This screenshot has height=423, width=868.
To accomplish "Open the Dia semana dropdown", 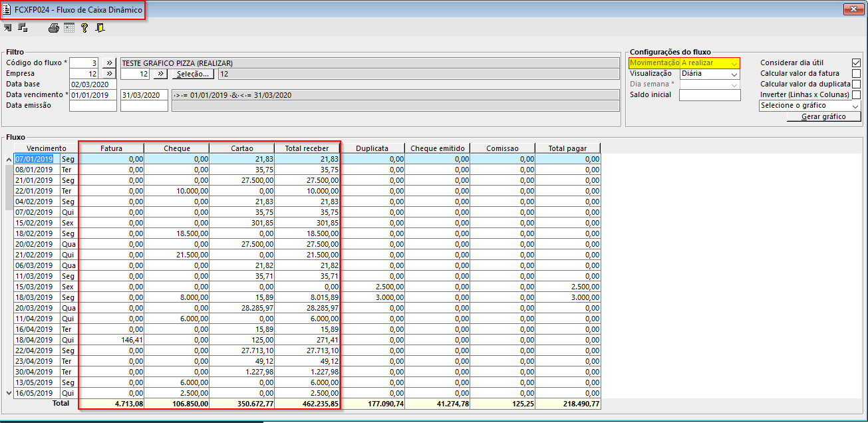I will (x=734, y=84).
